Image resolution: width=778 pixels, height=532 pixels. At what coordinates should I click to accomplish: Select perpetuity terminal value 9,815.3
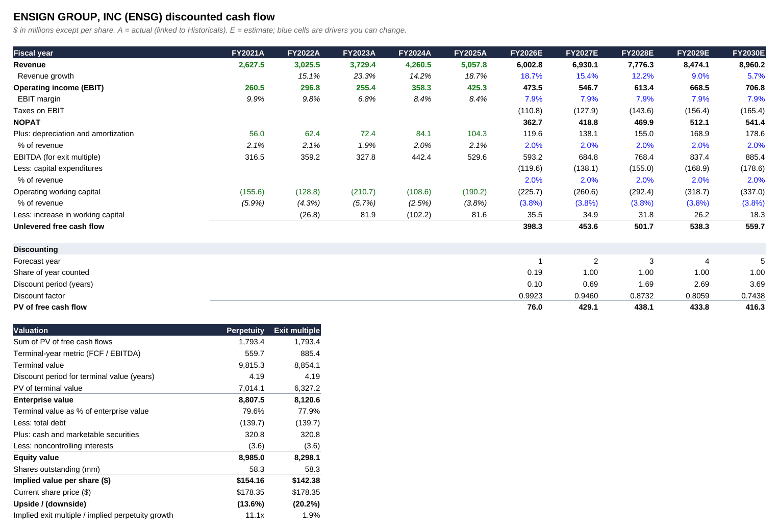[x=252, y=365]
